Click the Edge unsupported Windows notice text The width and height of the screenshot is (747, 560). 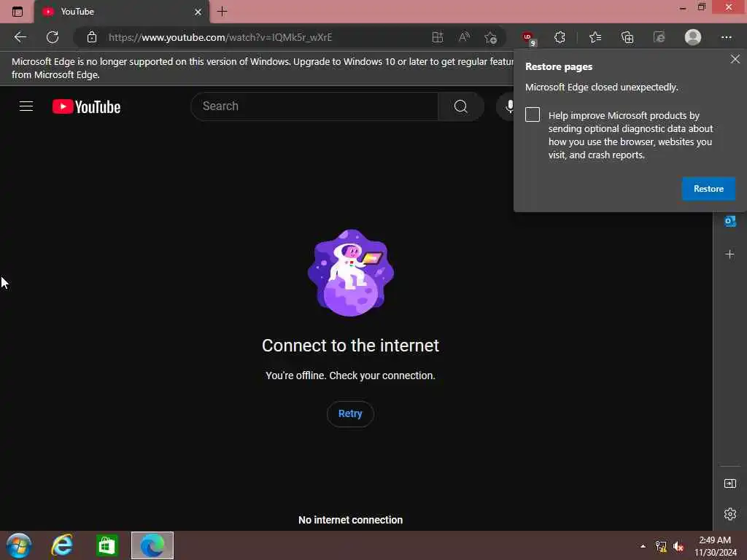(263, 68)
